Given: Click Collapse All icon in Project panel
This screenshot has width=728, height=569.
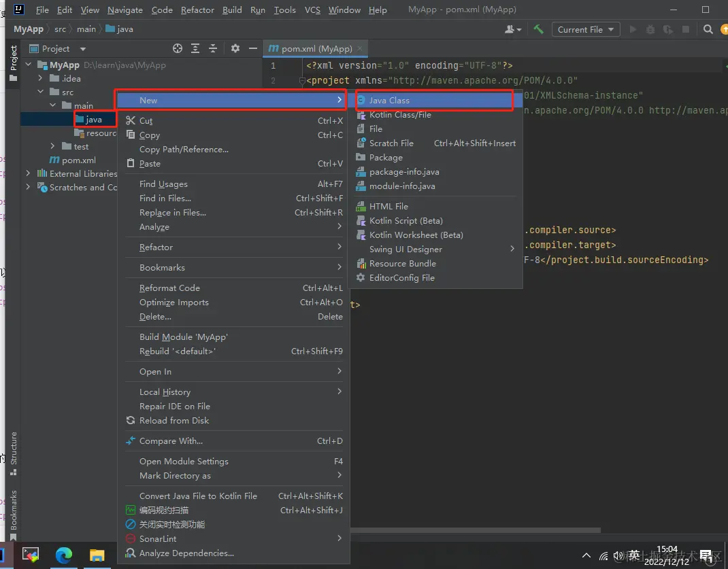Looking at the screenshot, I should tap(213, 48).
